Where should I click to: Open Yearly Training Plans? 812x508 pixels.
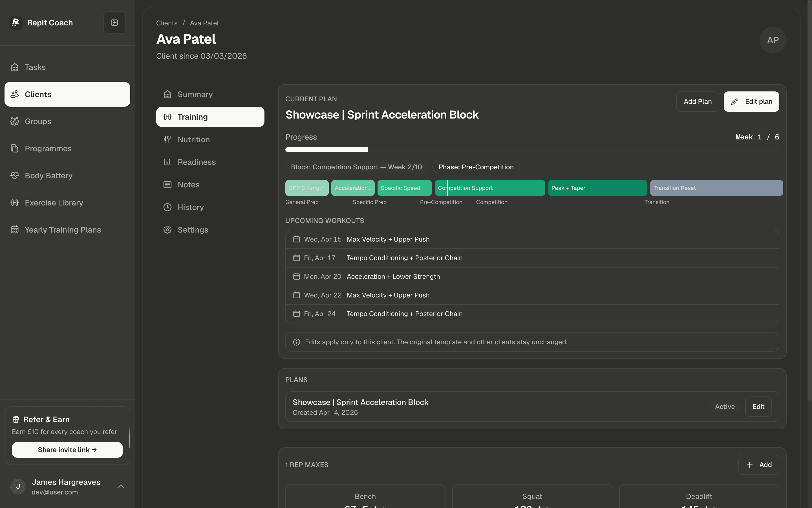pos(67,230)
